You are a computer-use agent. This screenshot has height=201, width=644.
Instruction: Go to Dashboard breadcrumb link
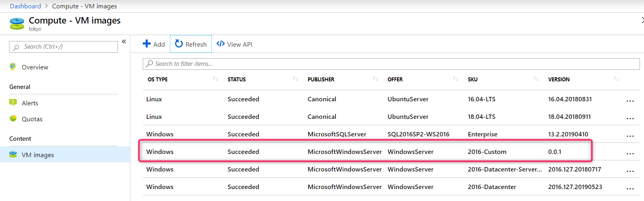click(x=26, y=6)
